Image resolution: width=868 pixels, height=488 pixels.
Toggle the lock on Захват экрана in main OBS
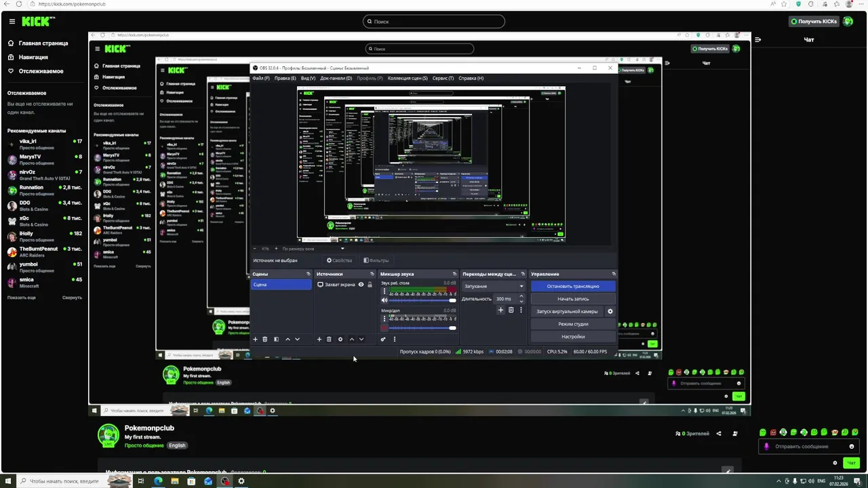[x=370, y=285]
